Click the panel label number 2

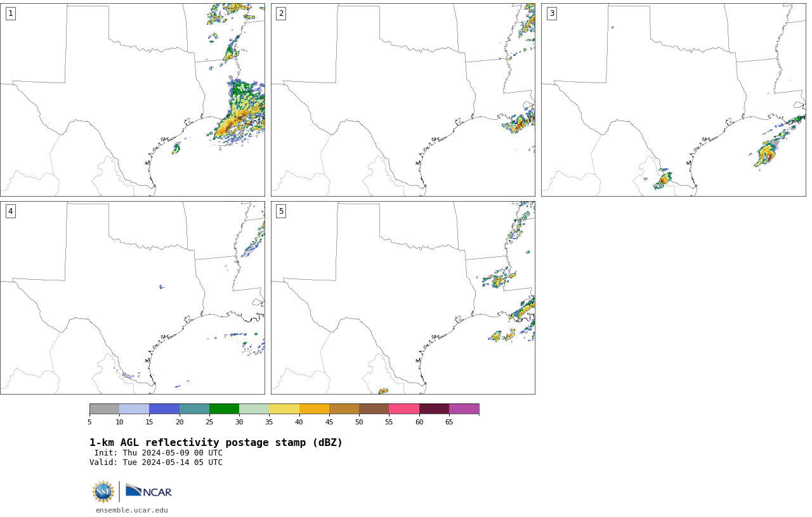(x=281, y=13)
